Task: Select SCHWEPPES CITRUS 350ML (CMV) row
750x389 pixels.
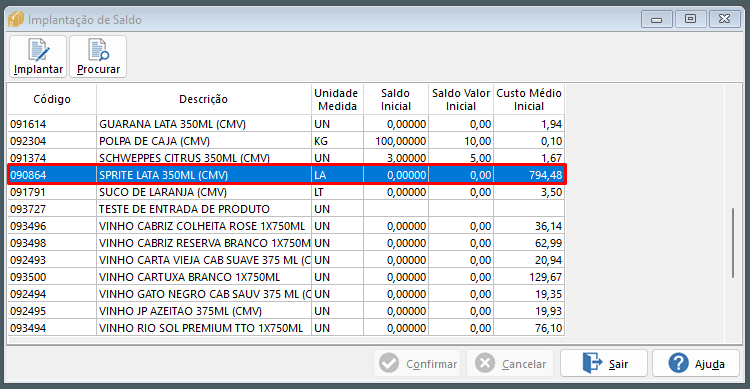Action: 286,157
